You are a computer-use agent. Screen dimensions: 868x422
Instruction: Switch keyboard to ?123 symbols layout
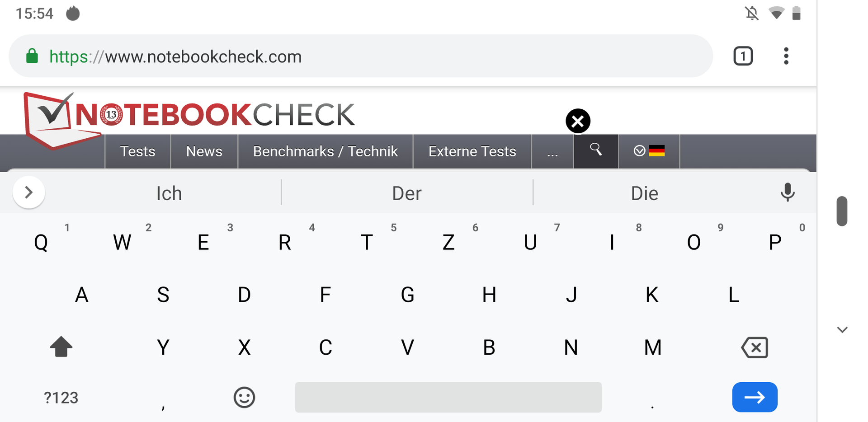(61, 398)
